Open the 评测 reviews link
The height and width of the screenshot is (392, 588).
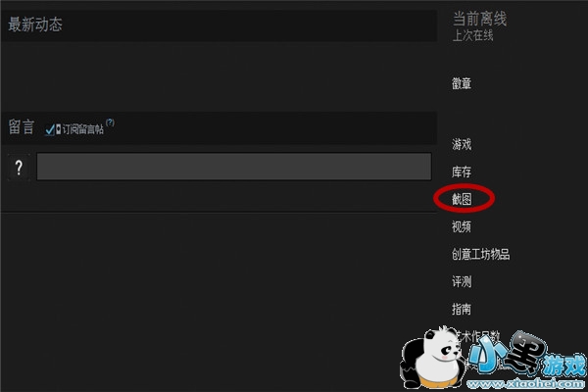[462, 281]
